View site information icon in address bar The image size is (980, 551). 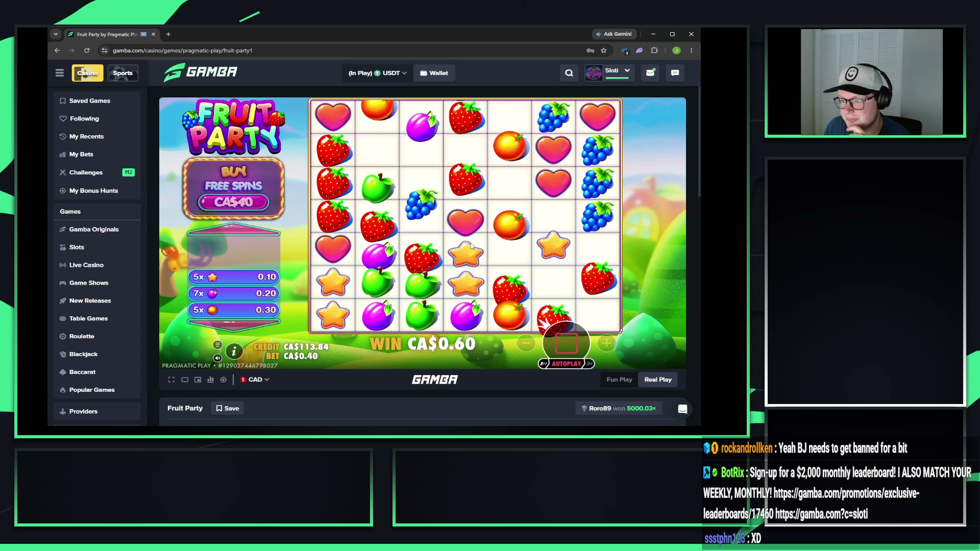click(105, 51)
